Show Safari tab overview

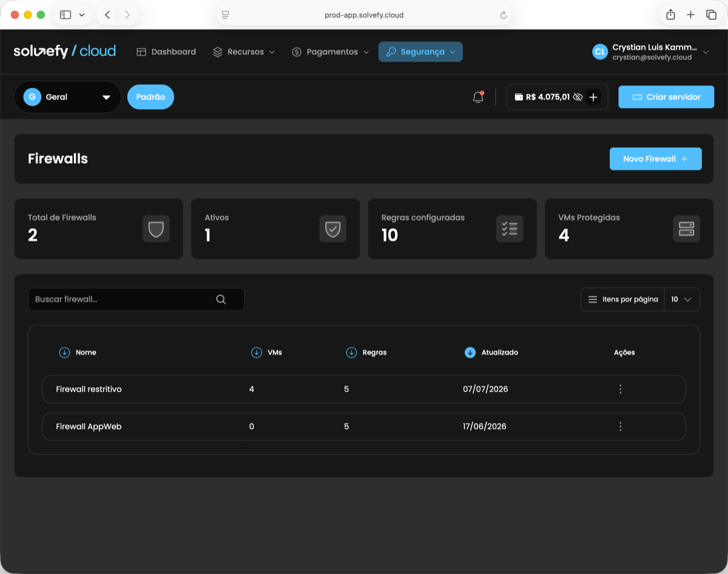point(711,15)
